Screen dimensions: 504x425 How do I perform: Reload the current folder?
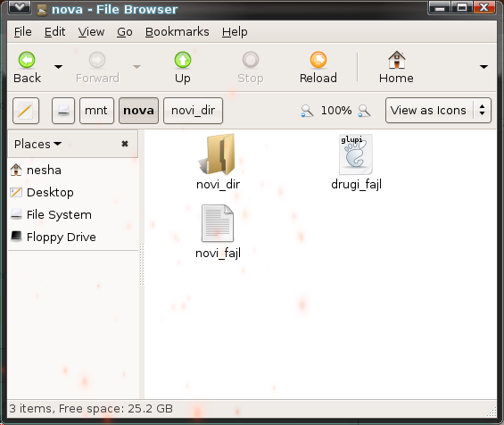coord(318,60)
